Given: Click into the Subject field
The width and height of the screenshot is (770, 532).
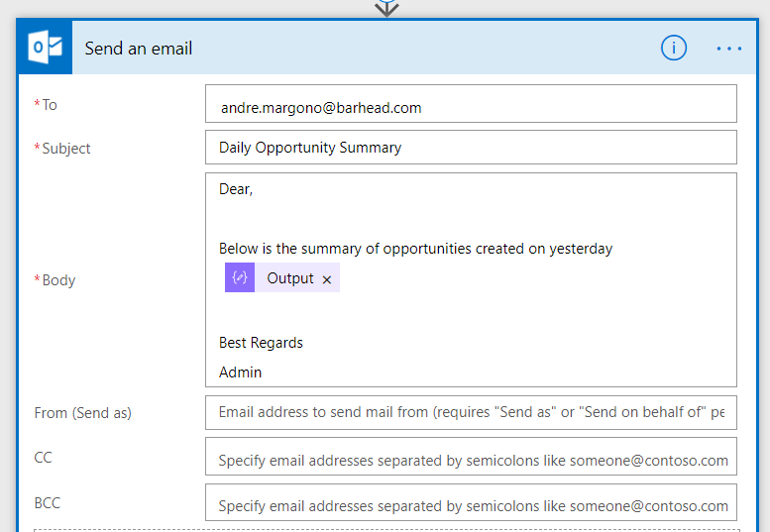Looking at the screenshot, I should coord(471,148).
